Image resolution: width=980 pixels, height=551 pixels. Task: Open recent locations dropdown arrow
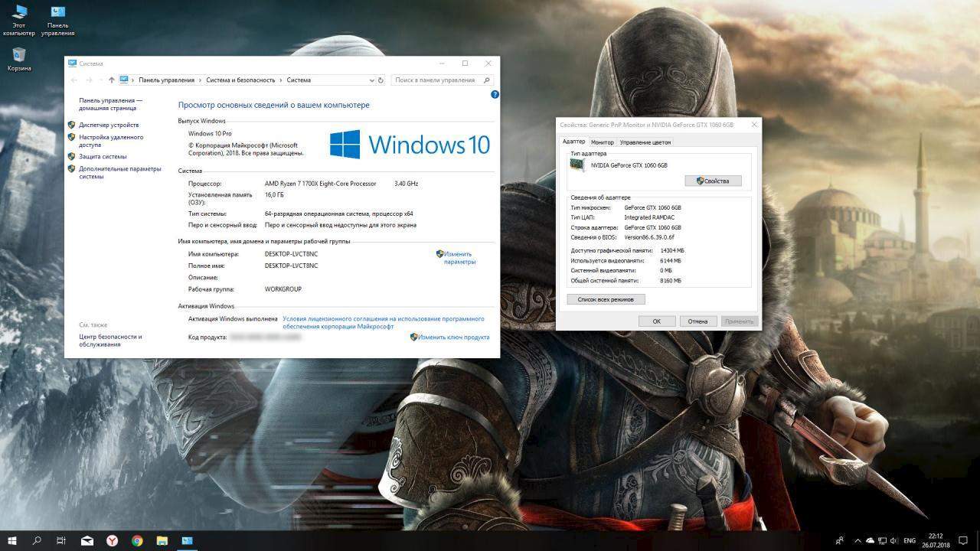click(x=100, y=80)
